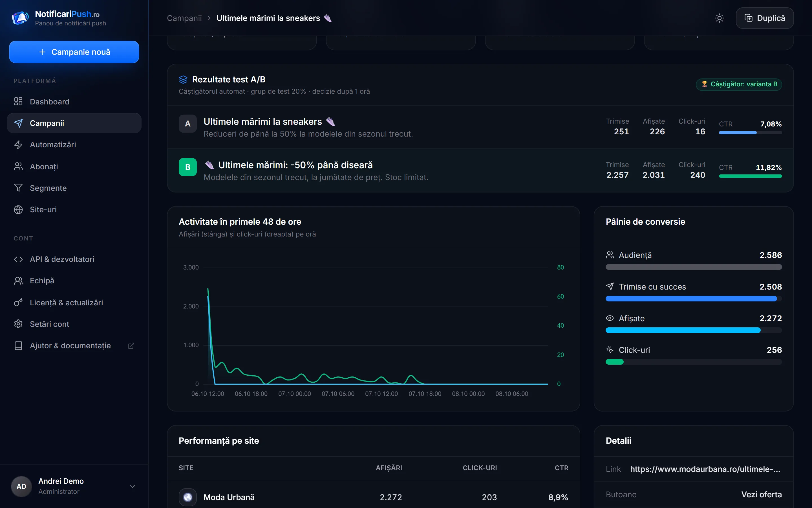This screenshot has height=508, width=812.
Task: Start a new campaign with Campanie nouă
Action: pyautogui.click(x=74, y=52)
